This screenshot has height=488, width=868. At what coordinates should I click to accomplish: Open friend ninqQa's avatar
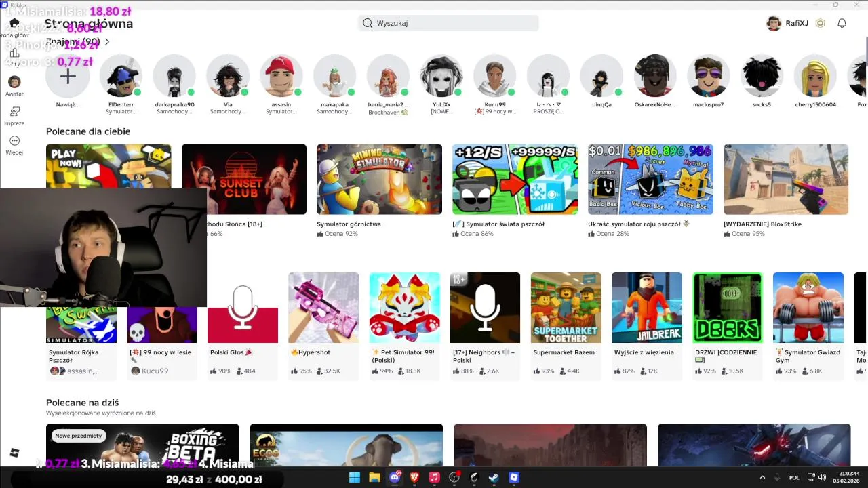[601, 77]
